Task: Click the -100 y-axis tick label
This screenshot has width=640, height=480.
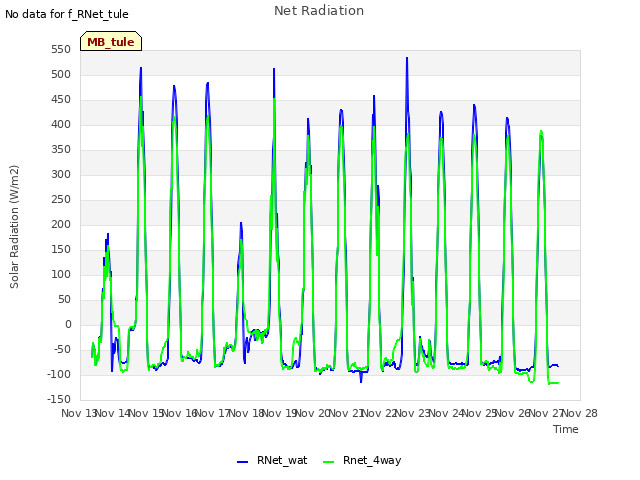Action: pos(59,374)
